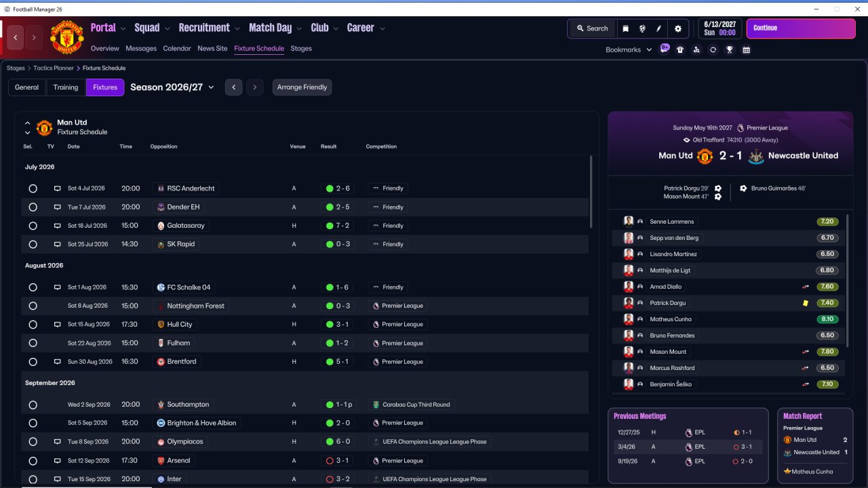Viewport: 868px width, 488px height.
Task: Click the 12/27/25 previous meeting row
Action: click(688, 432)
